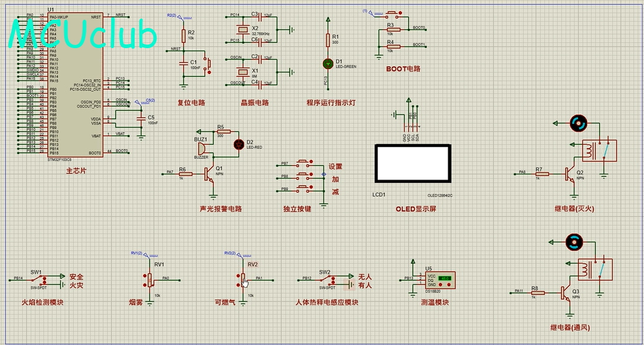
Task: Click capacitor C3 12pF
Action: click(261, 17)
